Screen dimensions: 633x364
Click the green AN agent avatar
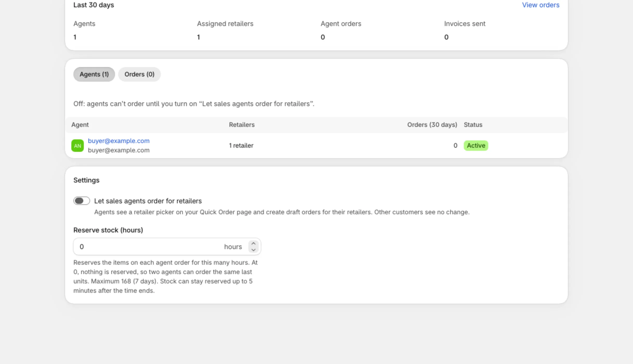coord(78,146)
